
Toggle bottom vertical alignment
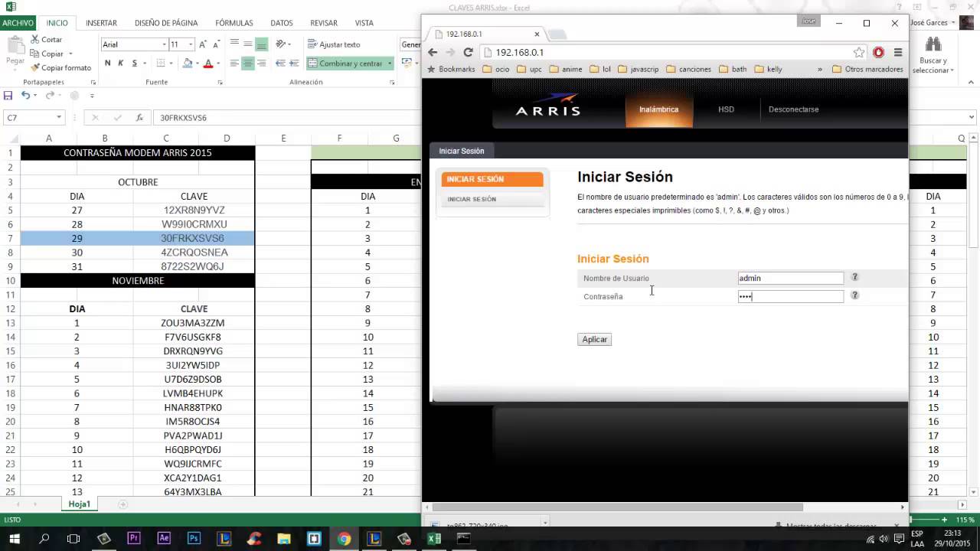click(x=261, y=44)
